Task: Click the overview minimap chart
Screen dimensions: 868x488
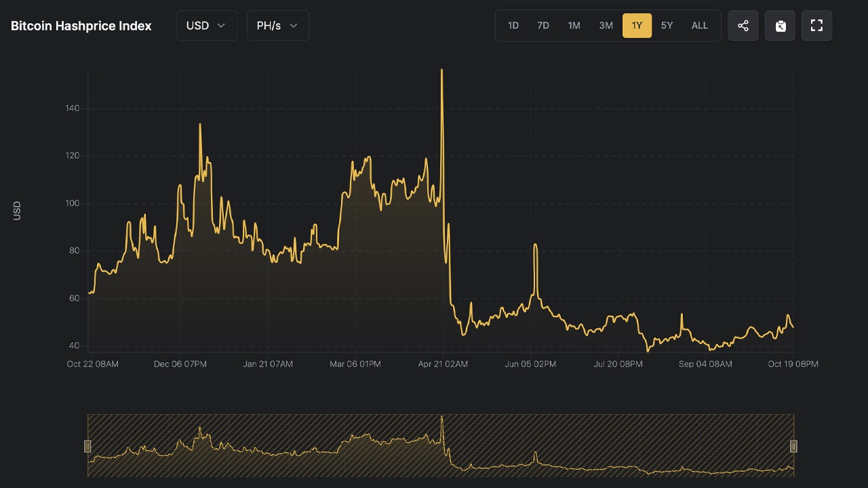Action: (441, 447)
